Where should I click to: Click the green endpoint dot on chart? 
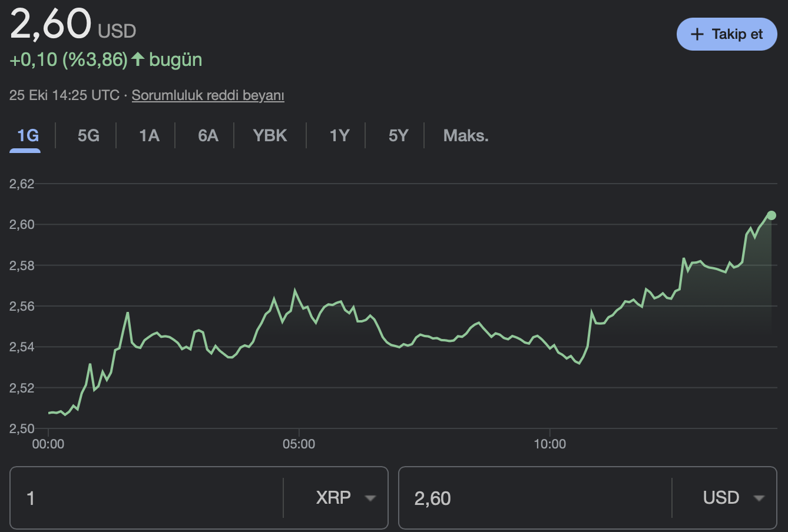(x=772, y=215)
